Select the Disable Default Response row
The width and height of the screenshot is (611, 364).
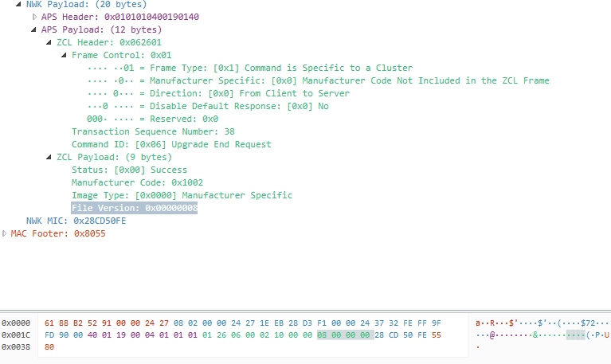coord(207,106)
